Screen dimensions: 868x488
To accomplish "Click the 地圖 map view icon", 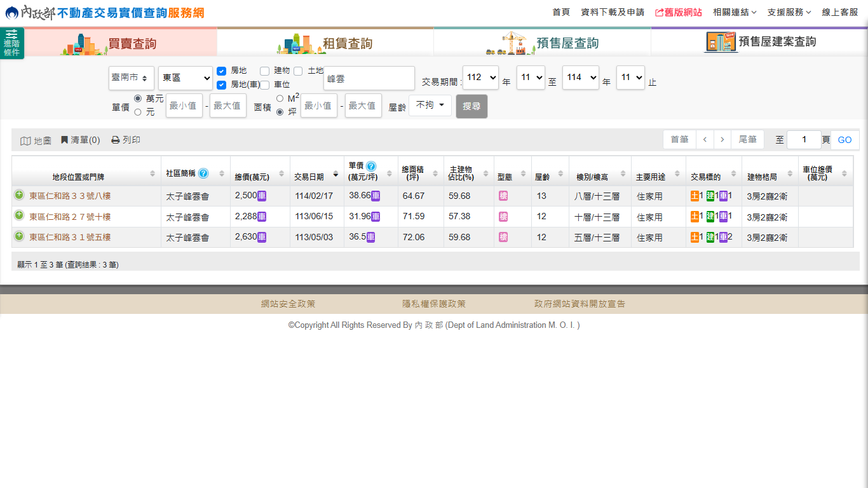I will coord(26,140).
